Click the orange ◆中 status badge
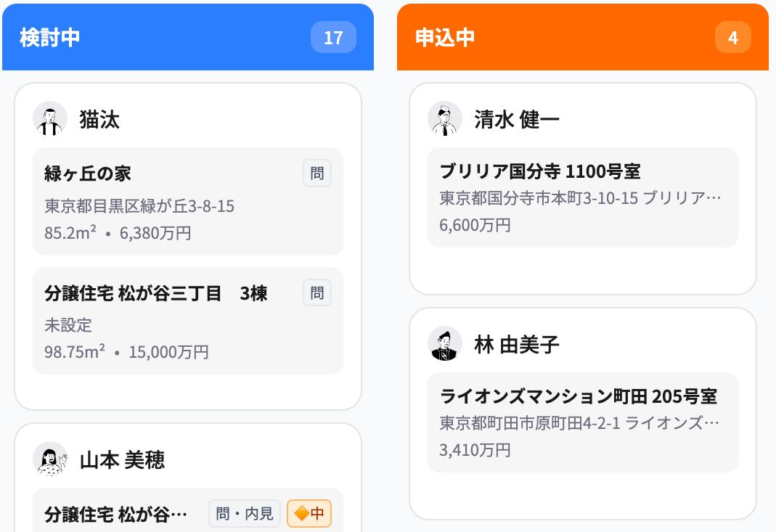 309,513
